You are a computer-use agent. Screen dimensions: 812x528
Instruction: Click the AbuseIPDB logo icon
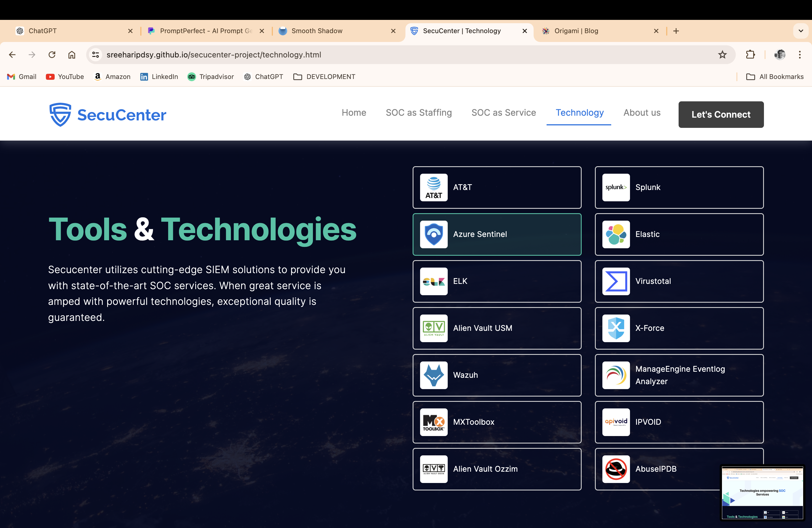616,469
